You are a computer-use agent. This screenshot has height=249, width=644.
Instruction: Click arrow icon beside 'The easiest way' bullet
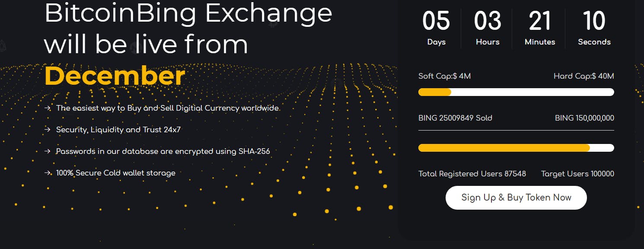(x=48, y=108)
